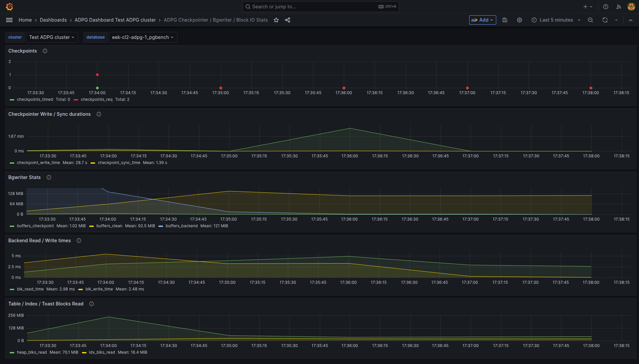Open the Last 5 minutes time picker
Image resolution: width=639 pixels, height=364 pixels.
coord(556,20)
